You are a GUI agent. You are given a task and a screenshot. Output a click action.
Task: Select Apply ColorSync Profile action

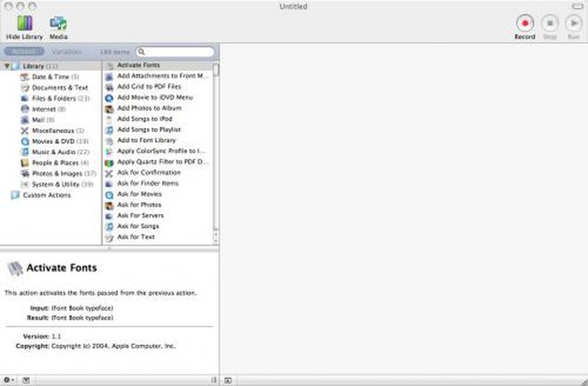[157, 151]
